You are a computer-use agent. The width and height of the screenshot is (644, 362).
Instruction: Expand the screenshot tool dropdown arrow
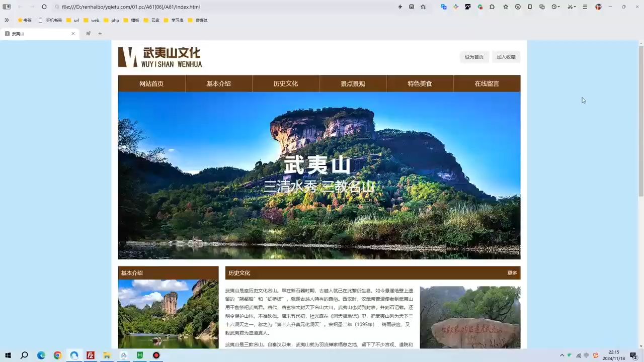[x=574, y=7]
